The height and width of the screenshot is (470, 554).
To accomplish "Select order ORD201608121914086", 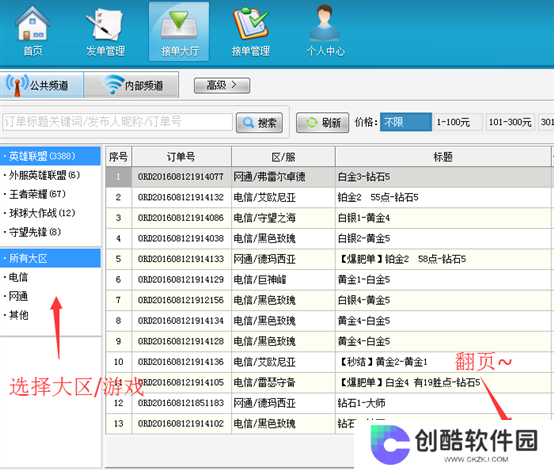I will (181, 218).
